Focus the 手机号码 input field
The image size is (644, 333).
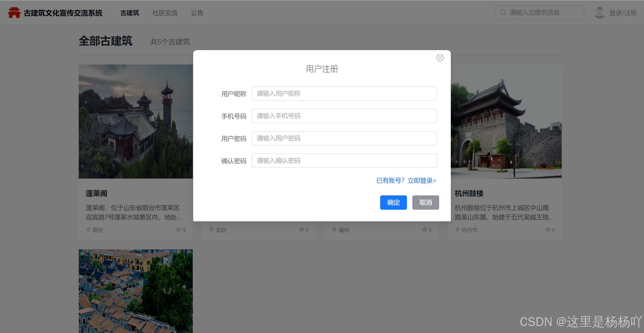(344, 116)
